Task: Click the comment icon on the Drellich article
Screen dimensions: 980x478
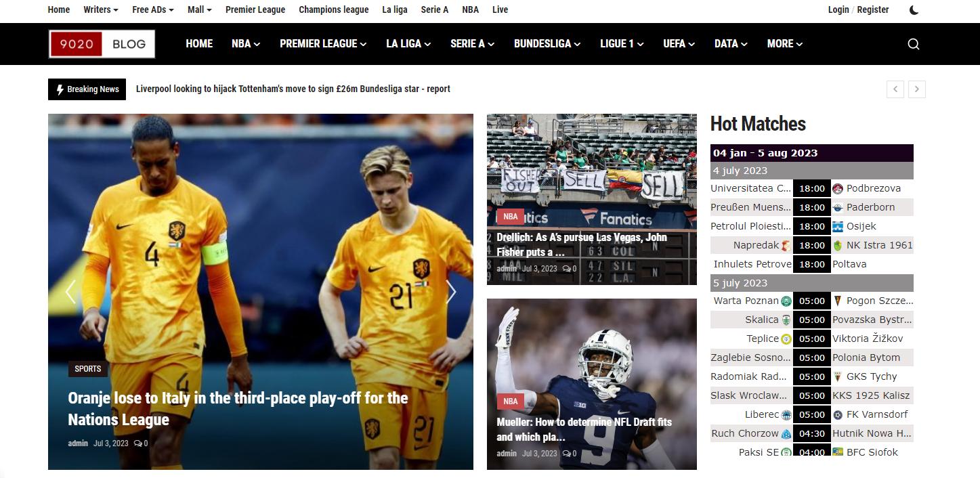Action: (x=566, y=269)
